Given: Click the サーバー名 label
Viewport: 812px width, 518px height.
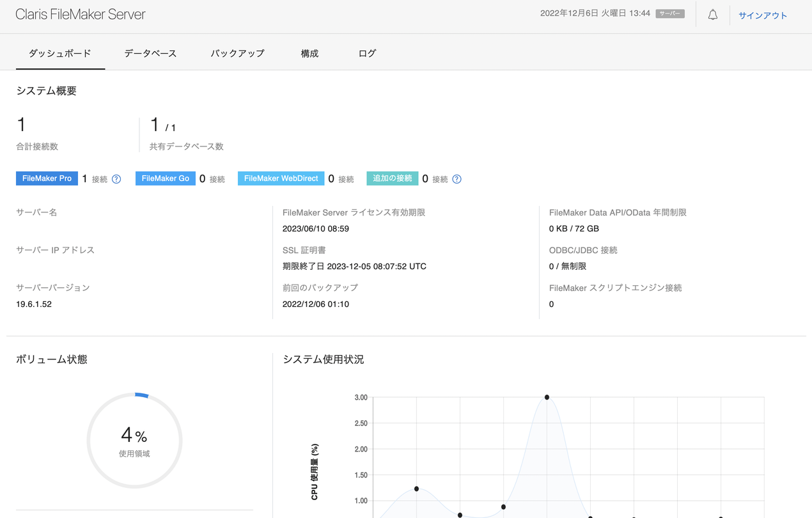Looking at the screenshot, I should point(36,212).
